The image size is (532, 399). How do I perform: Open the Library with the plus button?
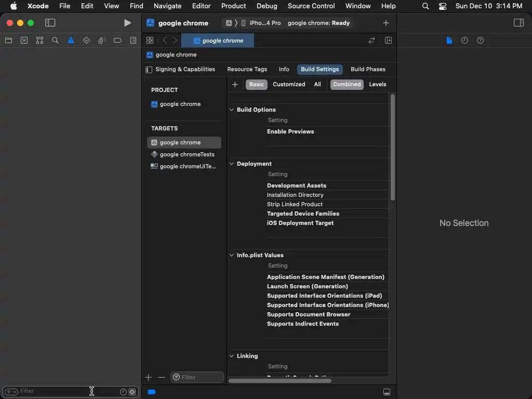coord(386,23)
